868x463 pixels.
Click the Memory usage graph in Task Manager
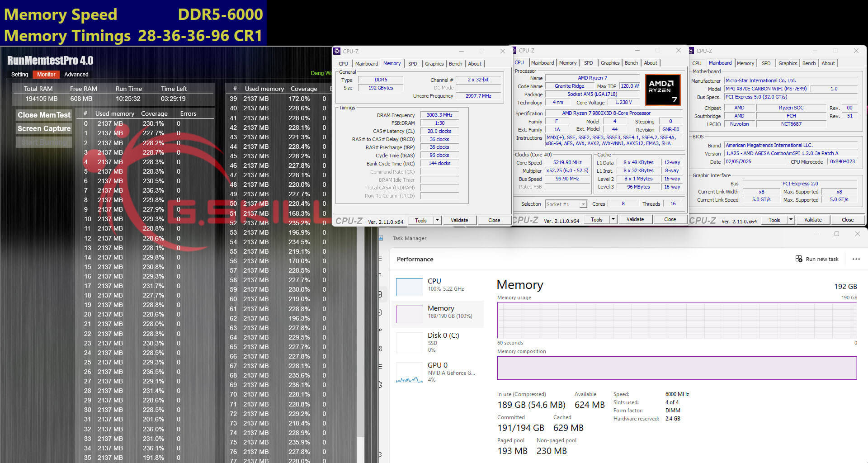[677, 320]
